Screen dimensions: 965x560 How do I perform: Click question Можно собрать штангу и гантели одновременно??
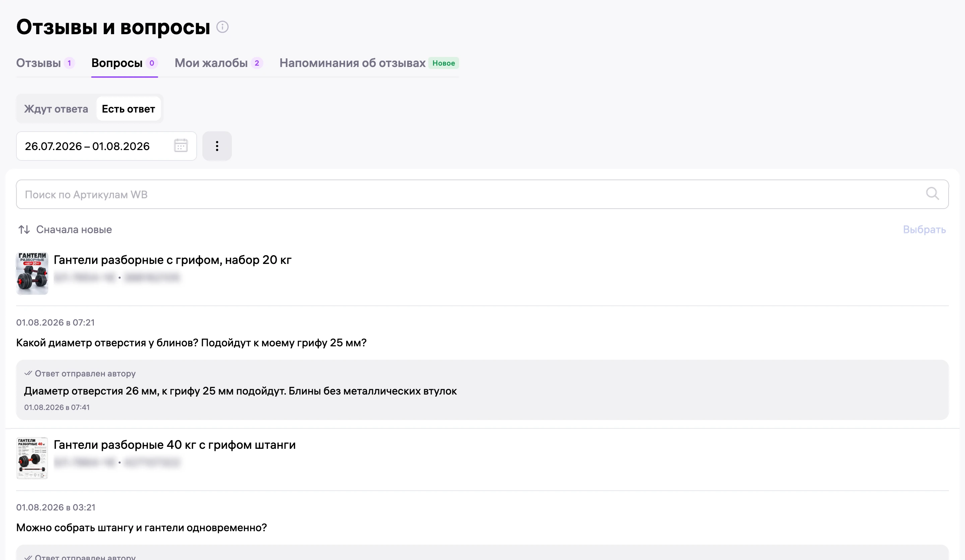coord(141,528)
